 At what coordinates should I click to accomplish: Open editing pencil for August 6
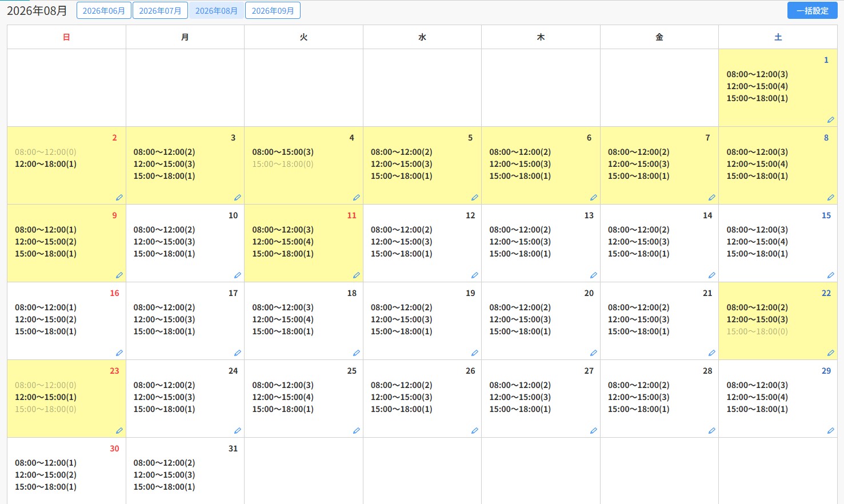tap(593, 198)
